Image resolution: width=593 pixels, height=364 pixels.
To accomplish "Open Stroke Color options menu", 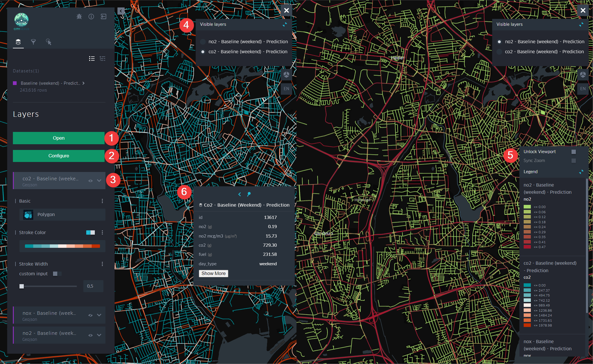I will point(102,233).
